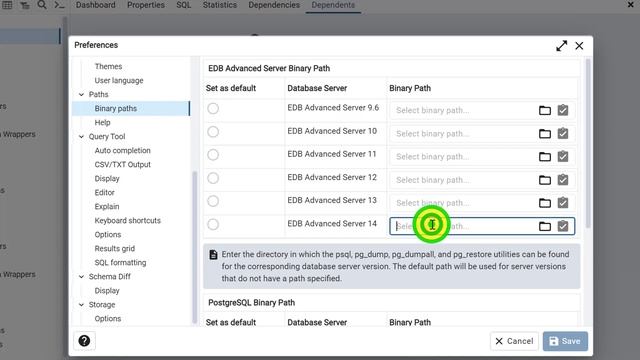Open Options under Storage
This screenshot has width=640, height=360.
(x=108, y=319)
